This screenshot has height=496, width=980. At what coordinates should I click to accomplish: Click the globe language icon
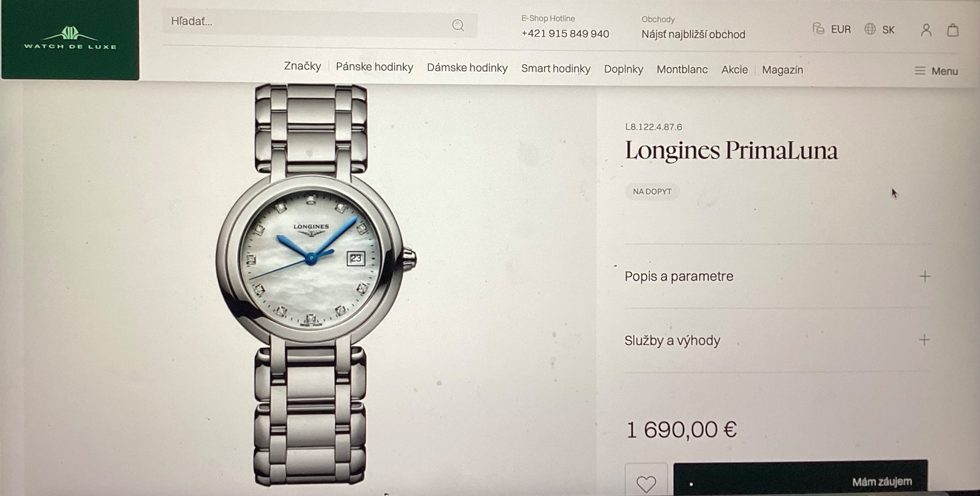pyautogui.click(x=870, y=29)
